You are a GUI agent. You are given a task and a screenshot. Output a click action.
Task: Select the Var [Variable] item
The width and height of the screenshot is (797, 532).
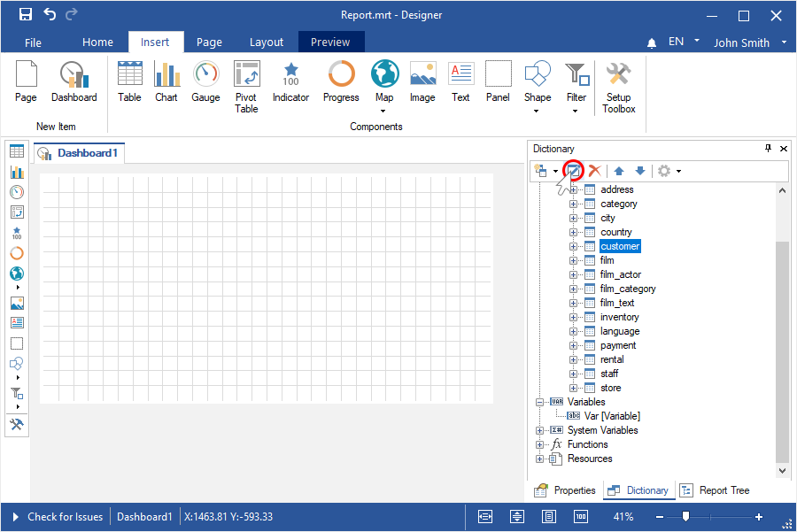(x=612, y=416)
